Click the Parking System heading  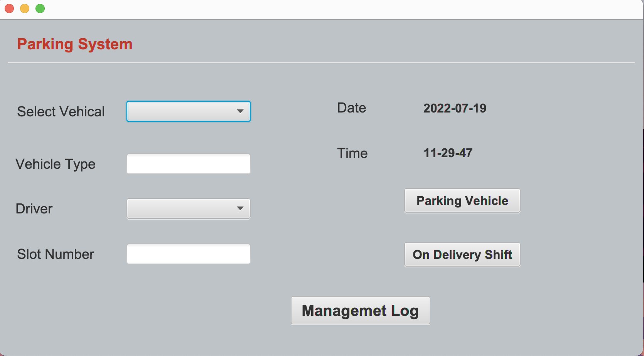click(x=74, y=44)
